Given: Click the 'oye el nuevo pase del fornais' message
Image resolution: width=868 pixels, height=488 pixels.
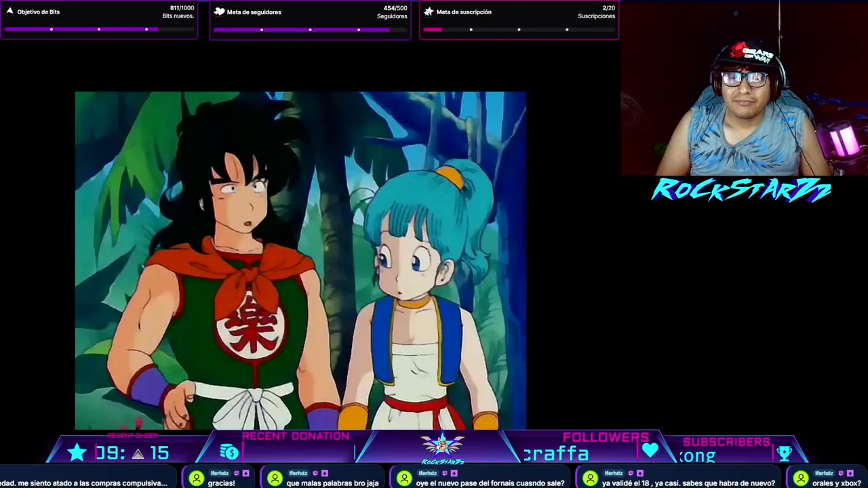Looking at the screenshot, I should click(490, 483).
